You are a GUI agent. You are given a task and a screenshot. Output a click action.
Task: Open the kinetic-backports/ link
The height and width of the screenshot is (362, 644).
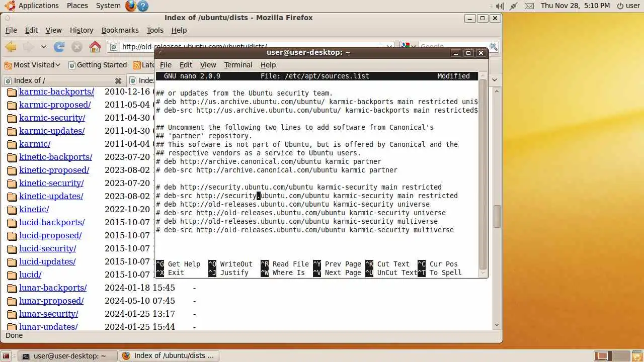[55, 157]
